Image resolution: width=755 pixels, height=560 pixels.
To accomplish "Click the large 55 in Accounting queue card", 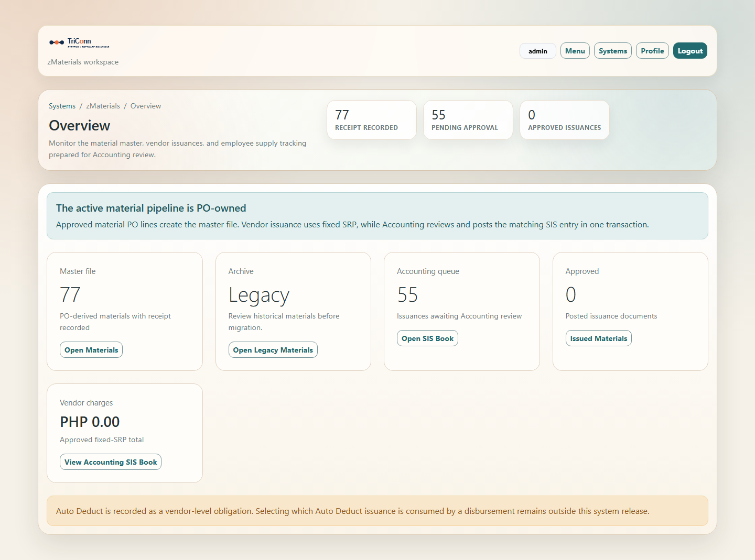I will tap(407, 295).
